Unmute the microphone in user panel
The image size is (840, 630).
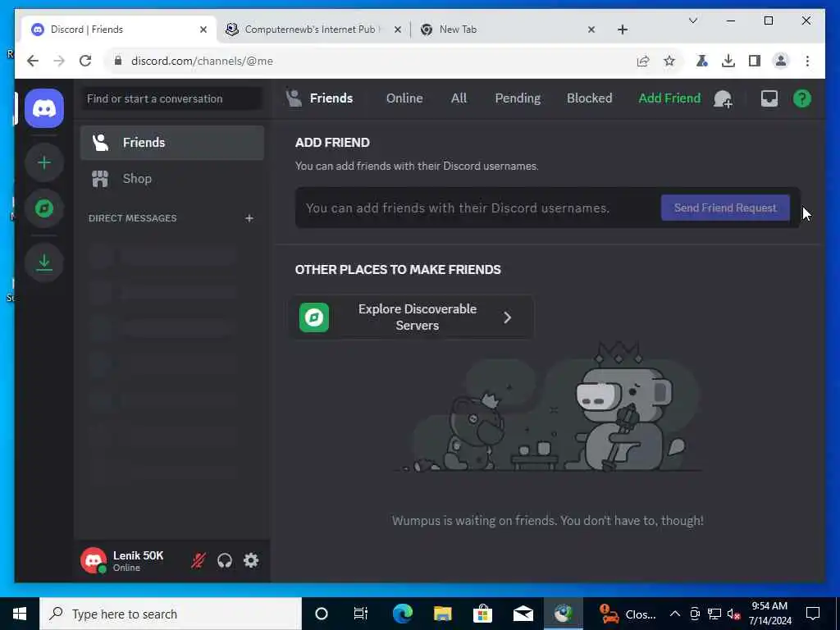click(199, 560)
